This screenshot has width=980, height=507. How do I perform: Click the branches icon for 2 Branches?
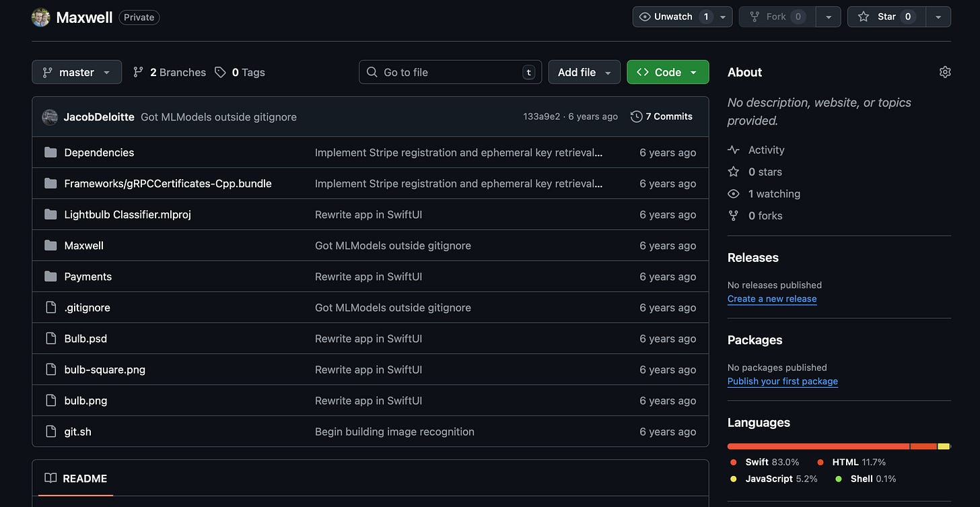[139, 72]
